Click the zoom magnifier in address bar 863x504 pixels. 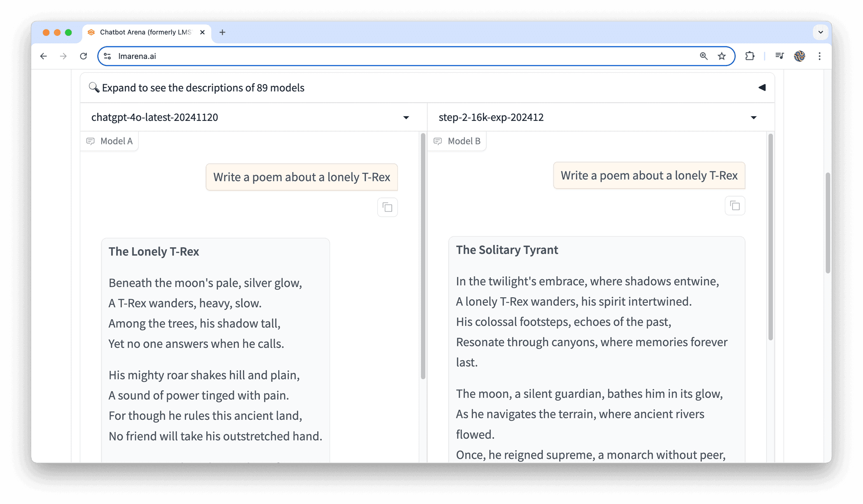point(703,56)
